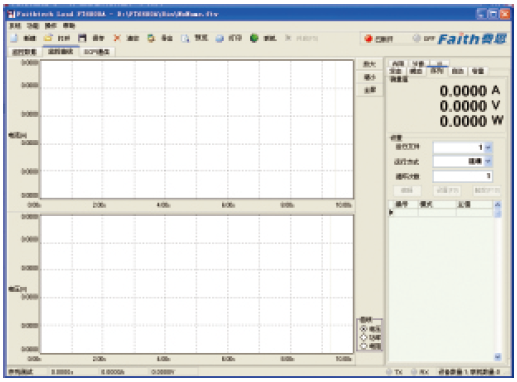Open the first menu in the menu bar
517x382 pixels.
coord(15,26)
